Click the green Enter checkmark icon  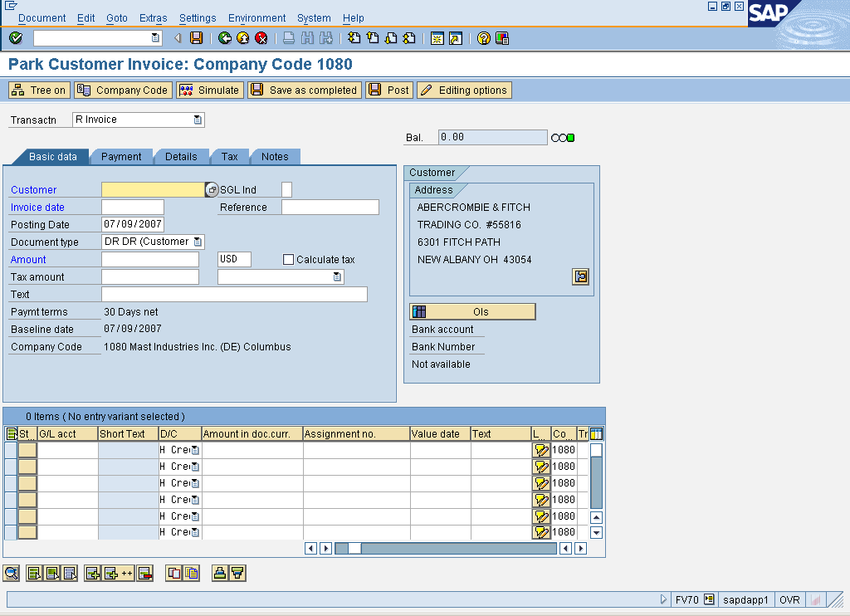(16, 38)
